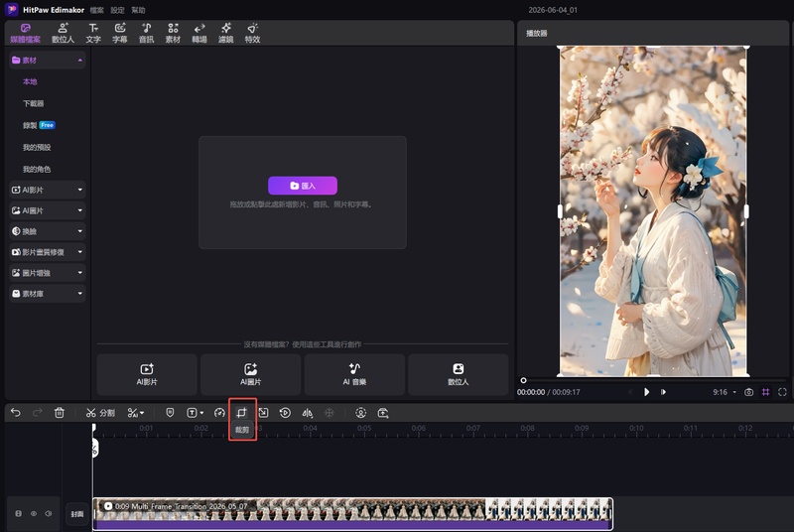Open the 轉場 transitions tab
This screenshot has width=794, height=532.
(x=199, y=33)
